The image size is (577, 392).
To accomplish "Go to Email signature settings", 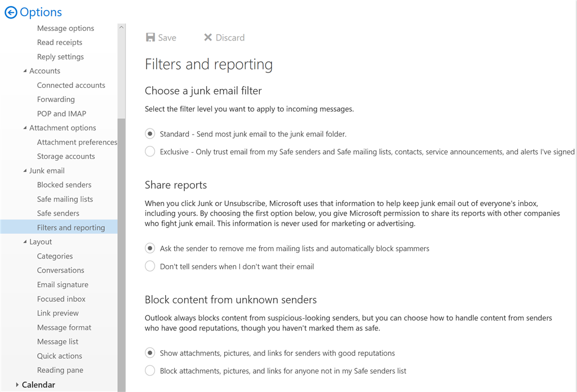I will pos(63,284).
